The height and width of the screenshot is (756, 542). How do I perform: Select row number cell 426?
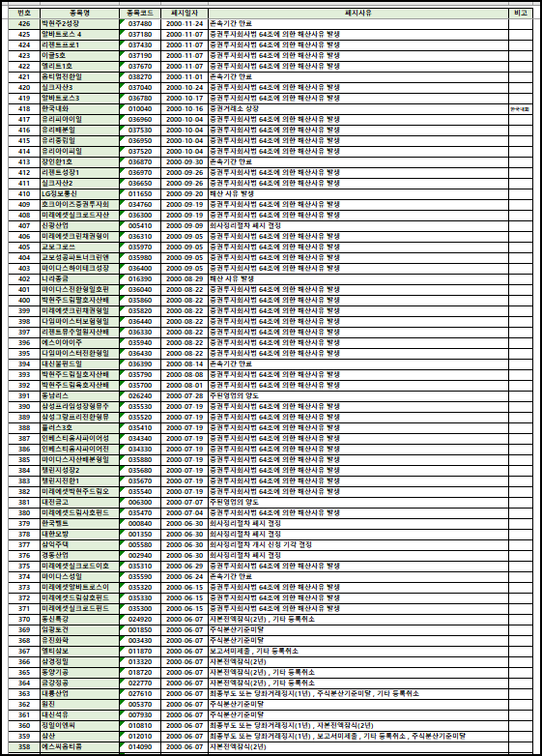(x=24, y=23)
